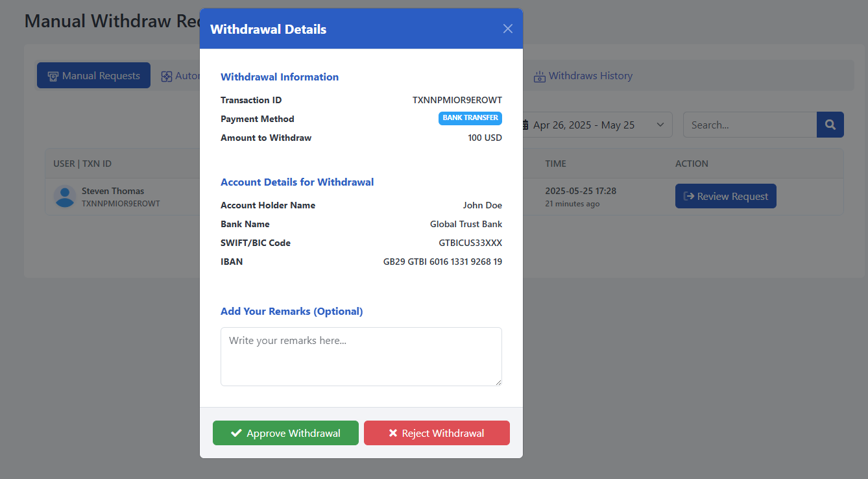
Task: Click the Withdraws History calendar-grid icon
Action: 539,76
